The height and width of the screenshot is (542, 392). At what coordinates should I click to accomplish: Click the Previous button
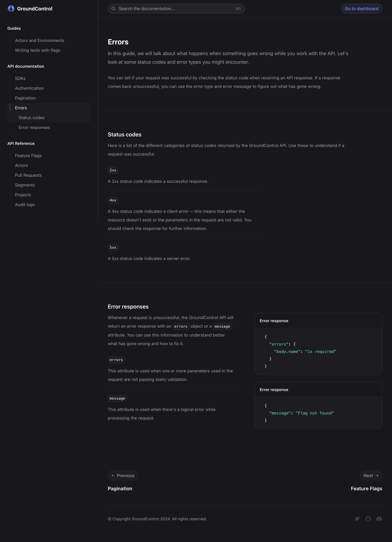[123, 476]
